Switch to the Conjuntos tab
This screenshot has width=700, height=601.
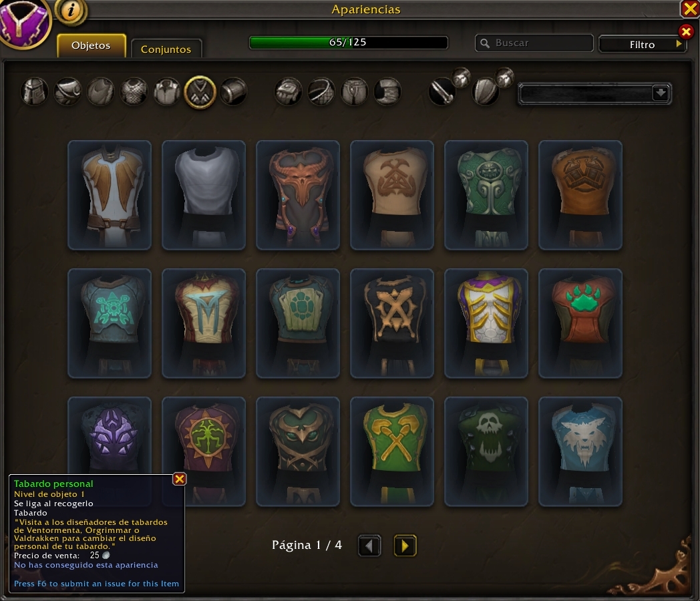pyautogui.click(x=166, y=49)
